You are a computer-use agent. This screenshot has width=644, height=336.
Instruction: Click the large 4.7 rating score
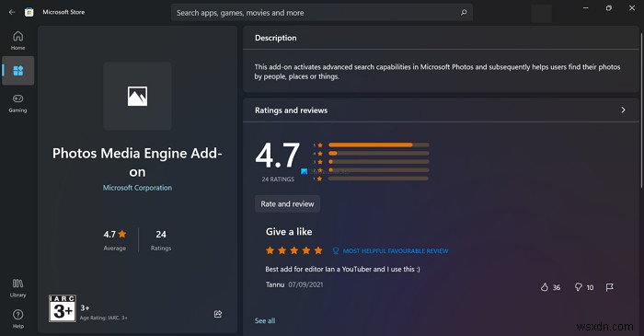point(278,156)
